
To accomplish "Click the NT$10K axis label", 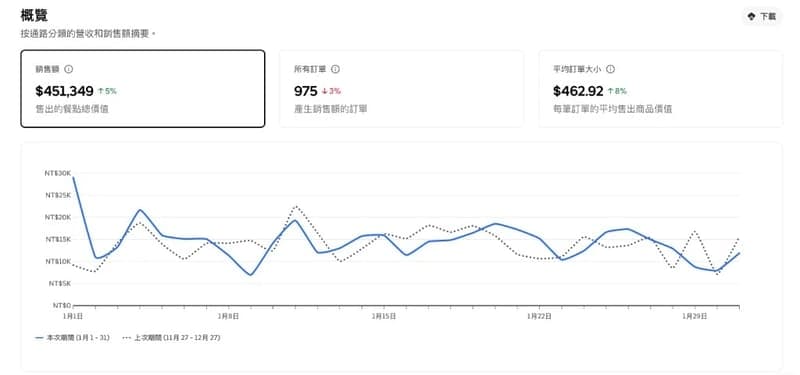I will click(57, 261).
